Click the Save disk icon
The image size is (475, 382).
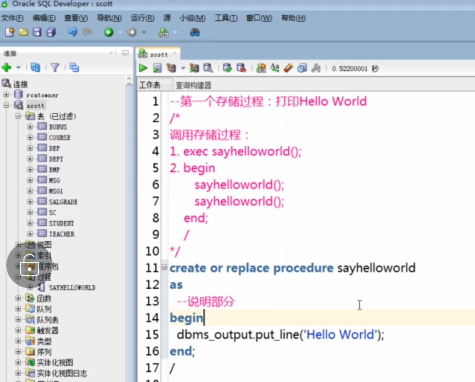click(37, 32)
